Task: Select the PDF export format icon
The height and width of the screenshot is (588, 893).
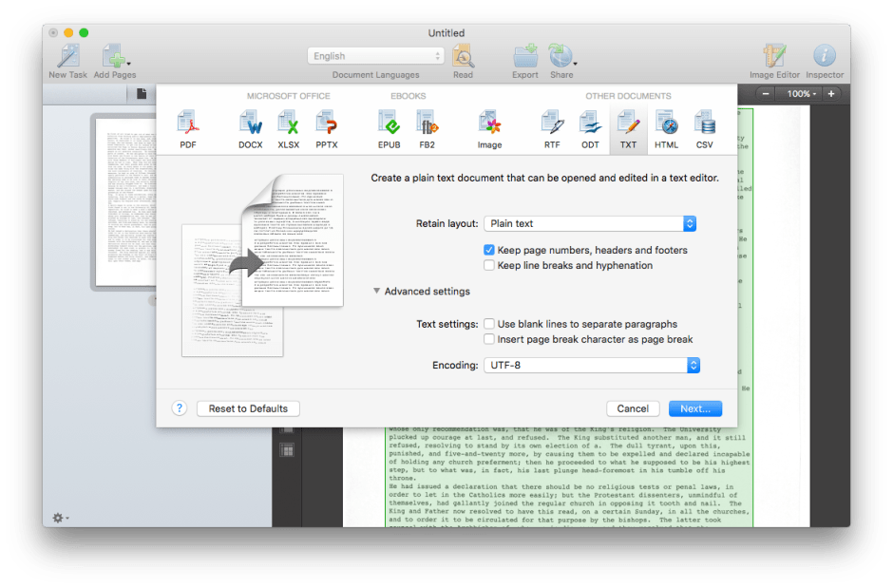Action: point(187,125)
